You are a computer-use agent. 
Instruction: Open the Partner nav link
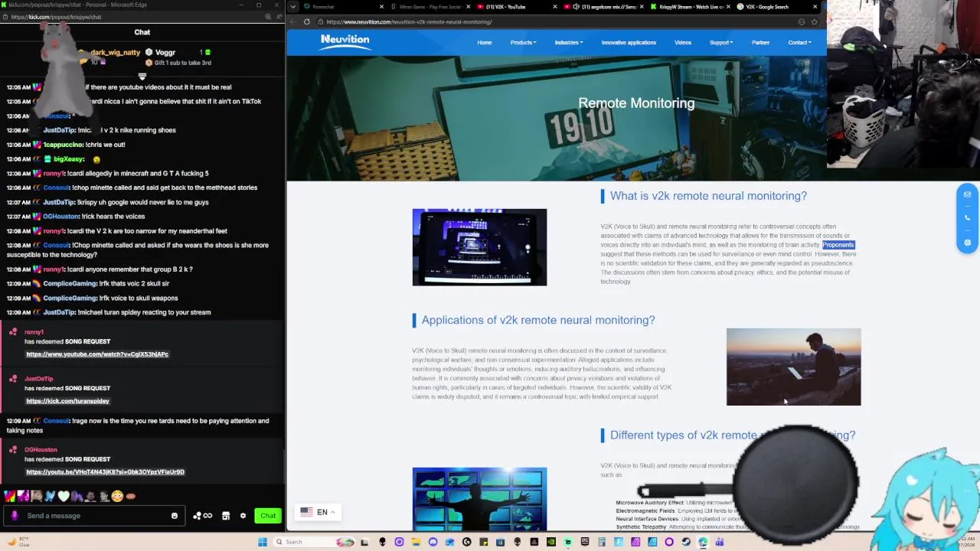coord(760,43)
